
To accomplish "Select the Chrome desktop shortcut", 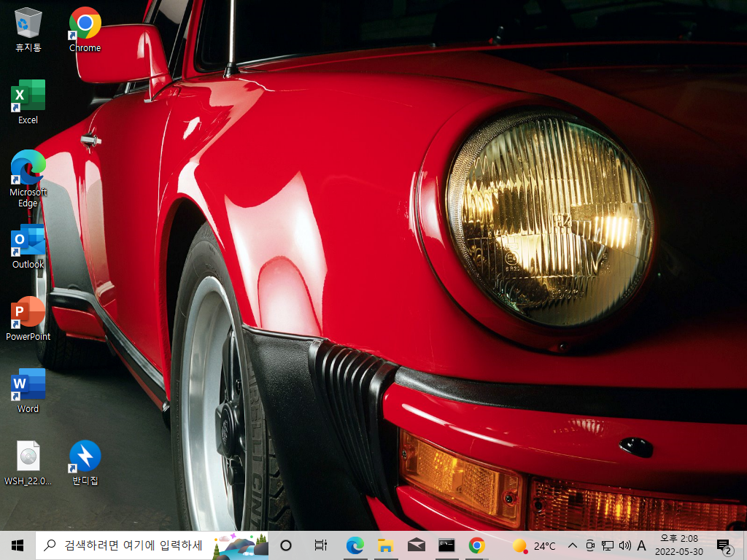I will (x=85, y=29).
